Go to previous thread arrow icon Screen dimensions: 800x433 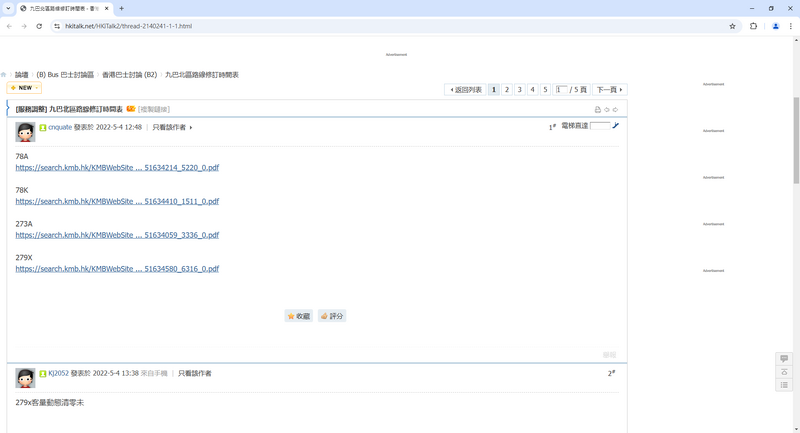607,109
